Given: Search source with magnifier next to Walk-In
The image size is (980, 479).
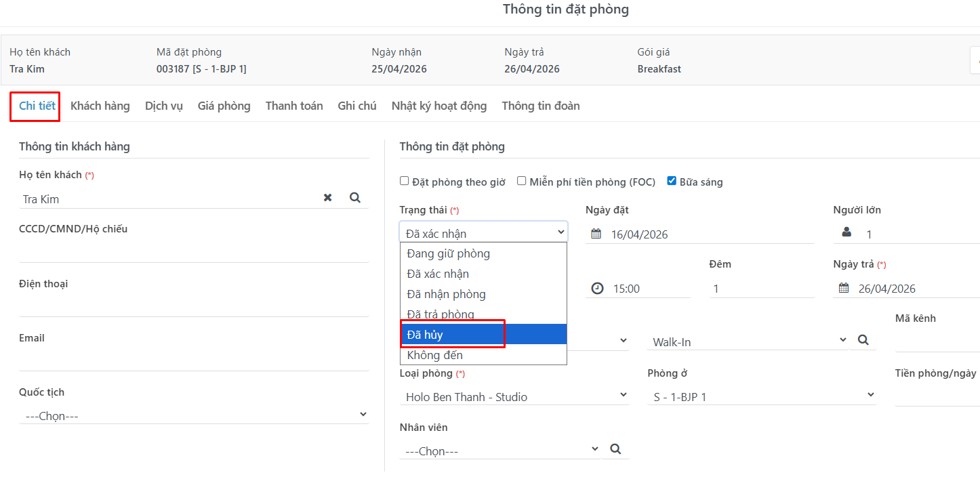Looking at the screenshot, I should pyautogui.click(x=863, y=340).
